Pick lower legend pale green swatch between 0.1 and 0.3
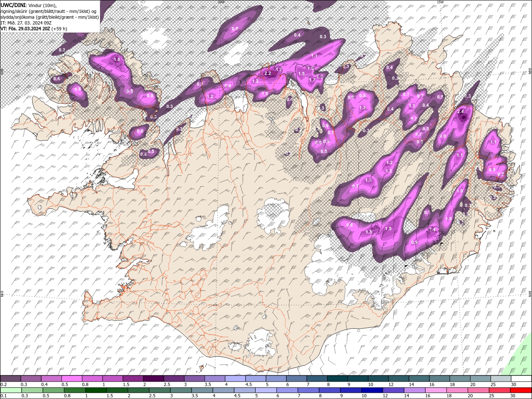This screenshot has width=532, height=399. [11, 390]
